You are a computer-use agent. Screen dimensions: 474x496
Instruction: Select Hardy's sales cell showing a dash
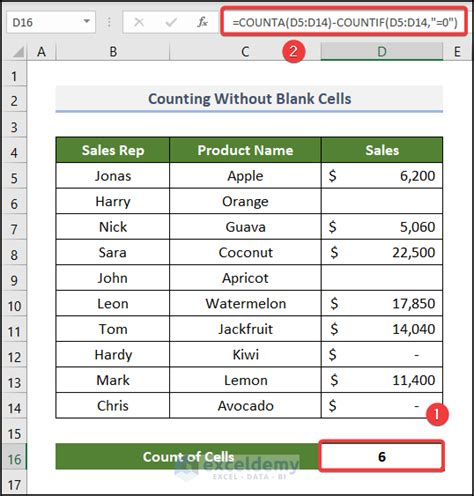click(x=382, y=355)
